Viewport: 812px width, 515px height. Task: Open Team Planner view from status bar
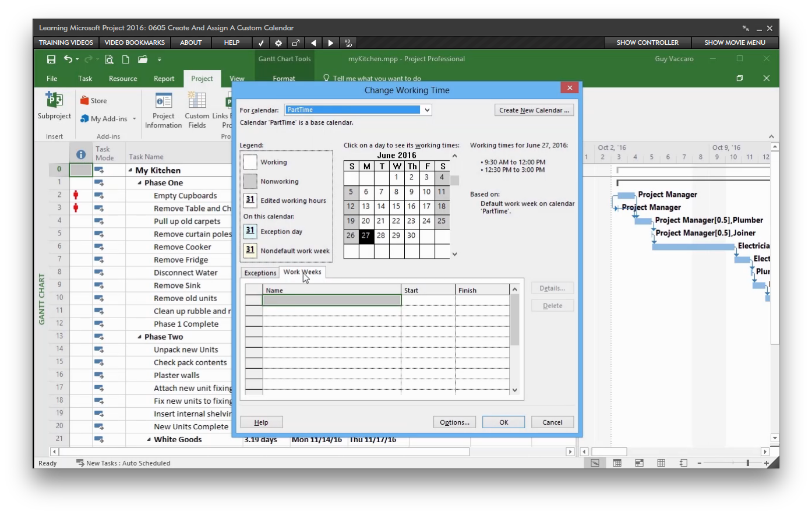pyautogui.click(x=639, y=463)
